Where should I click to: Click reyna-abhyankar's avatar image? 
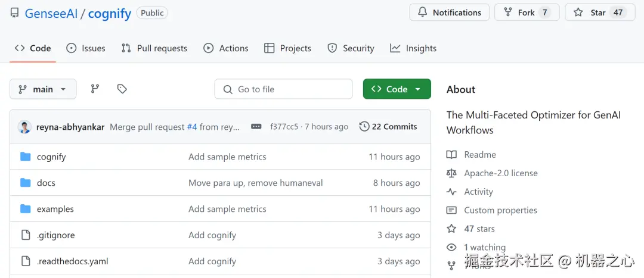pyautogui.click(x=24, y=127)
